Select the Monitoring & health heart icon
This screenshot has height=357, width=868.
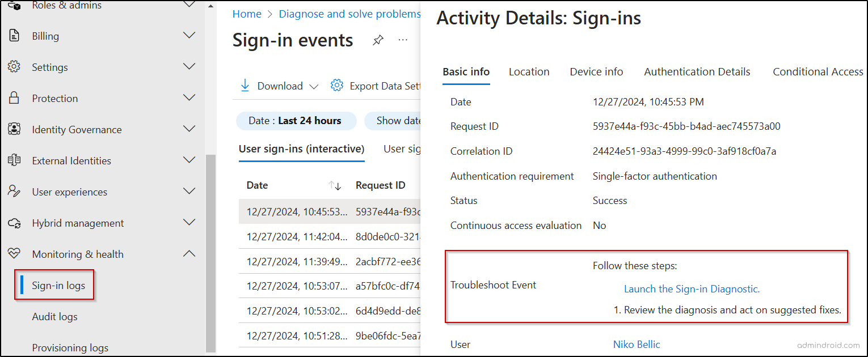point(15,253)
